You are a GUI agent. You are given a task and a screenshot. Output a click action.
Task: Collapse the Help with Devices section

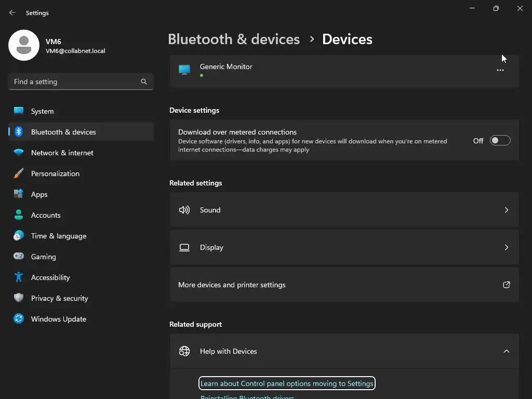tap(506, 351)
